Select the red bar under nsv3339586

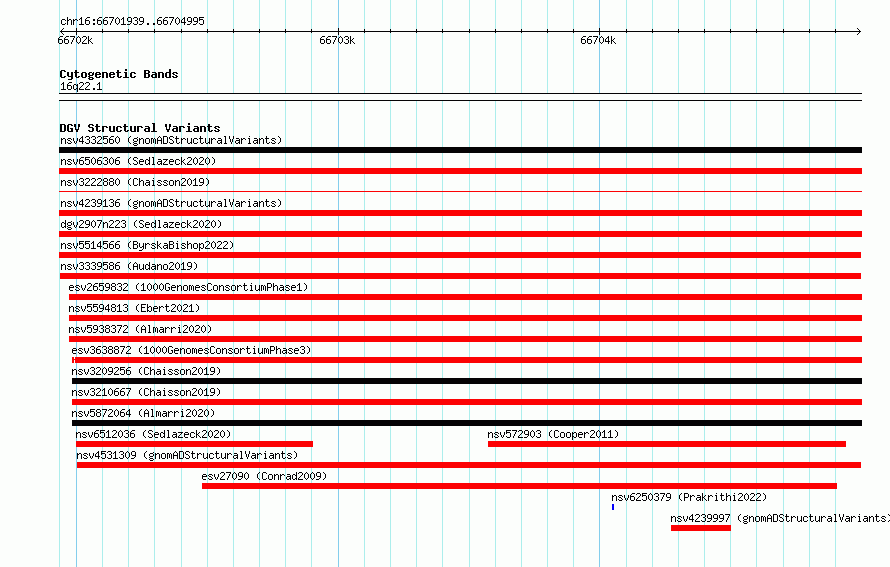(460, 276)
